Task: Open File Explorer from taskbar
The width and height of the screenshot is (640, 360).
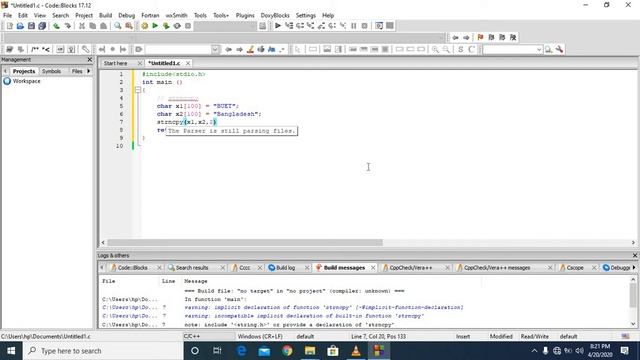Action: click(310, 351)
